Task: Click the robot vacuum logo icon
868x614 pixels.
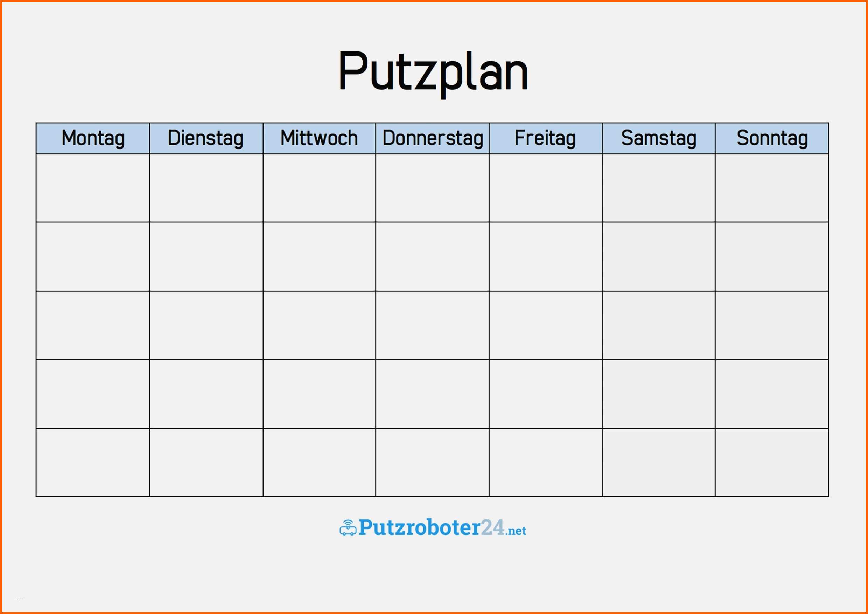Action: click(x=348, y=528)
